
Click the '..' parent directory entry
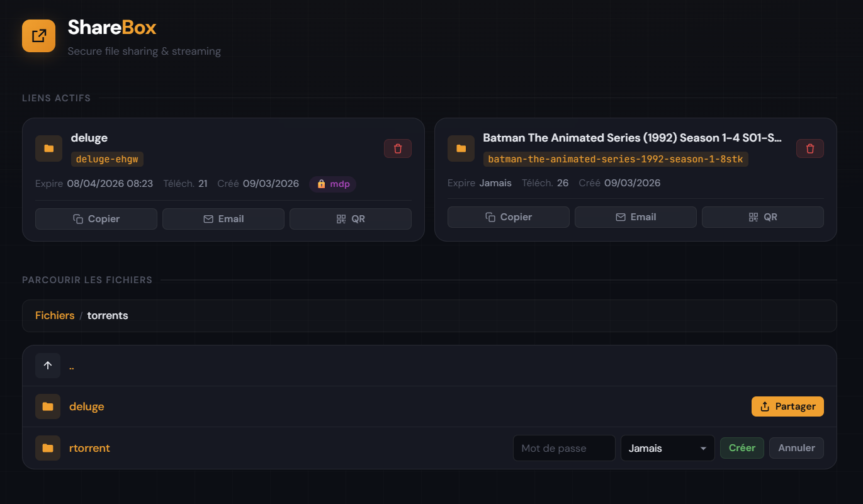tap(72, 366)
